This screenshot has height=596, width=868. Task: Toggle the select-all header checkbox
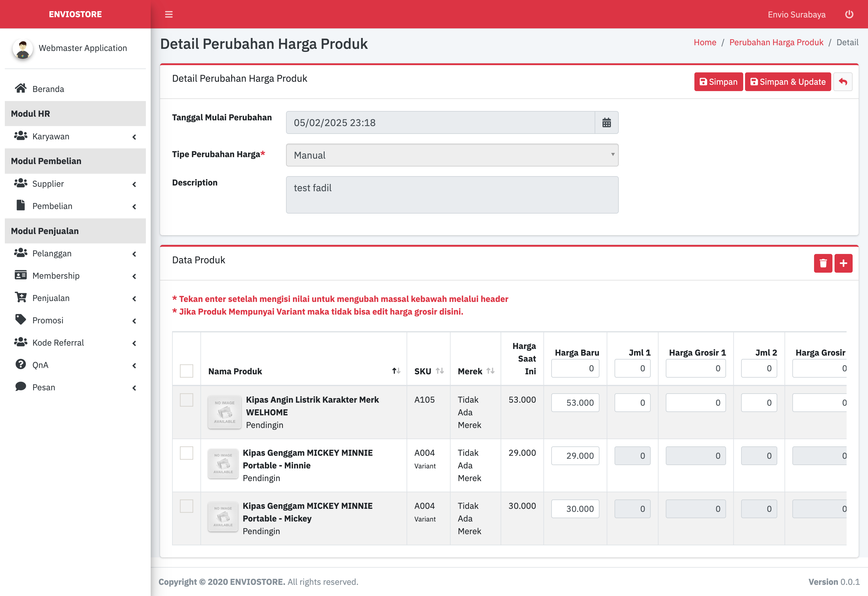[x=186, y=371]
